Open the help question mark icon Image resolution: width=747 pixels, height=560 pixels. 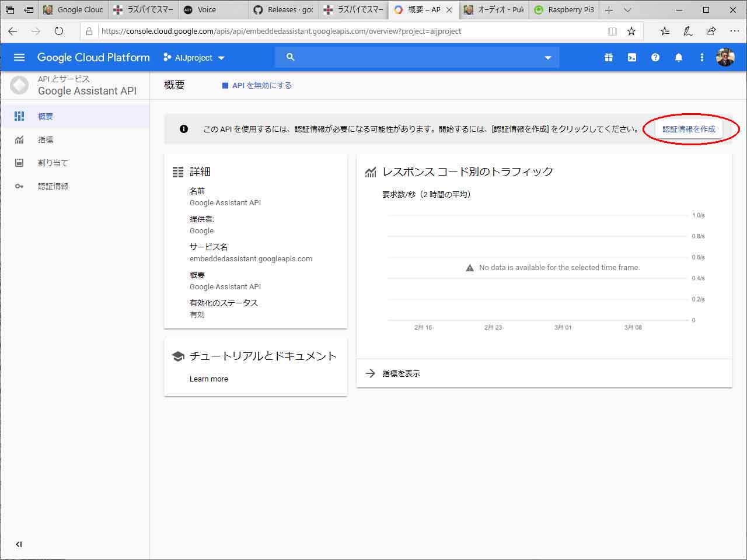[x=655, y=57]
